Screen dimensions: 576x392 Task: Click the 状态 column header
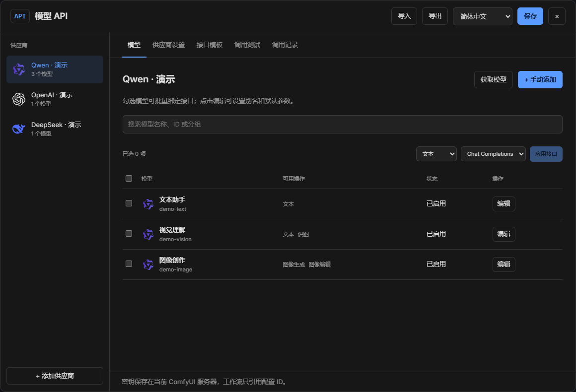pyautogui.click(x=432, y=179)
